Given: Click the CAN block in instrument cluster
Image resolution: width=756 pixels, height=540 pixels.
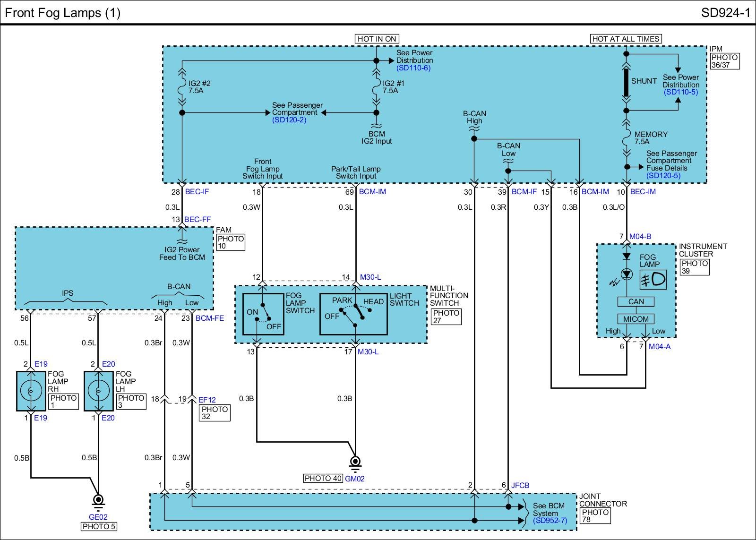Looking at the screenshot, I should tap(636, 302).
